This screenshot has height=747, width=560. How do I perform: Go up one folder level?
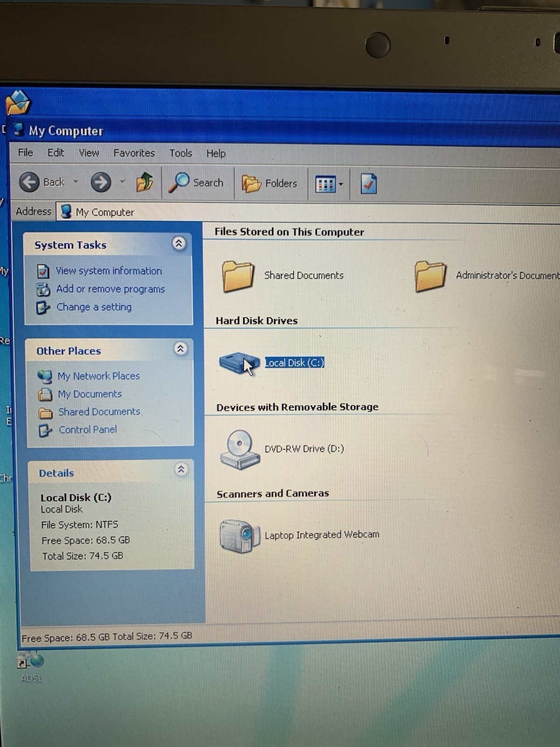144,182
